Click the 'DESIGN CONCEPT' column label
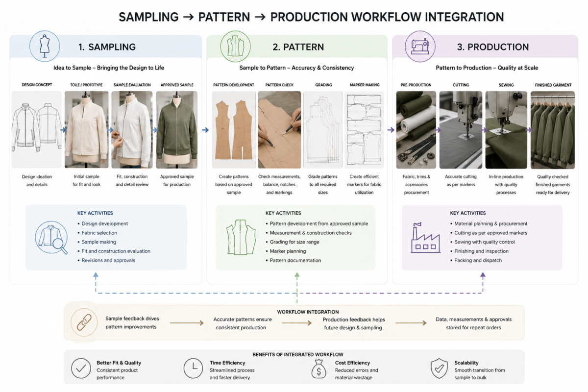This screenshot has height=392, width=588. (37, 85)
